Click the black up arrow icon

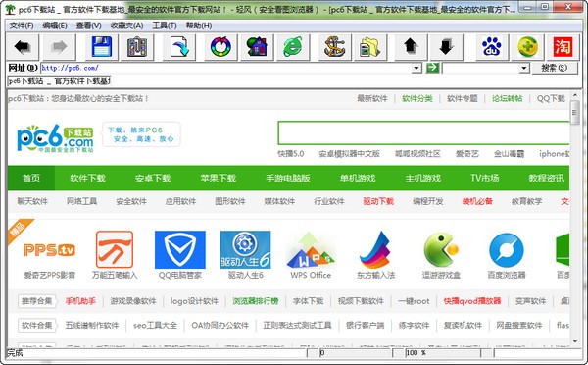(x=411, y=47)
